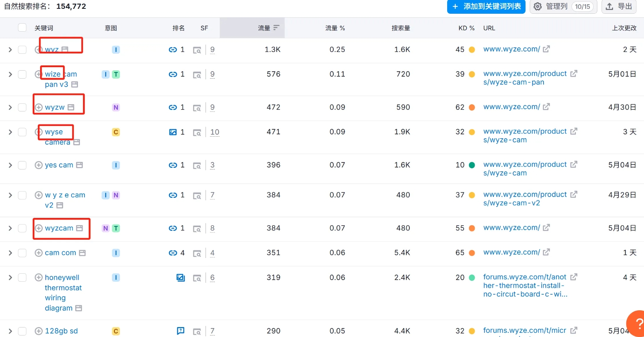Open the 管理列 10/15 columns button

tap(564, 6)
